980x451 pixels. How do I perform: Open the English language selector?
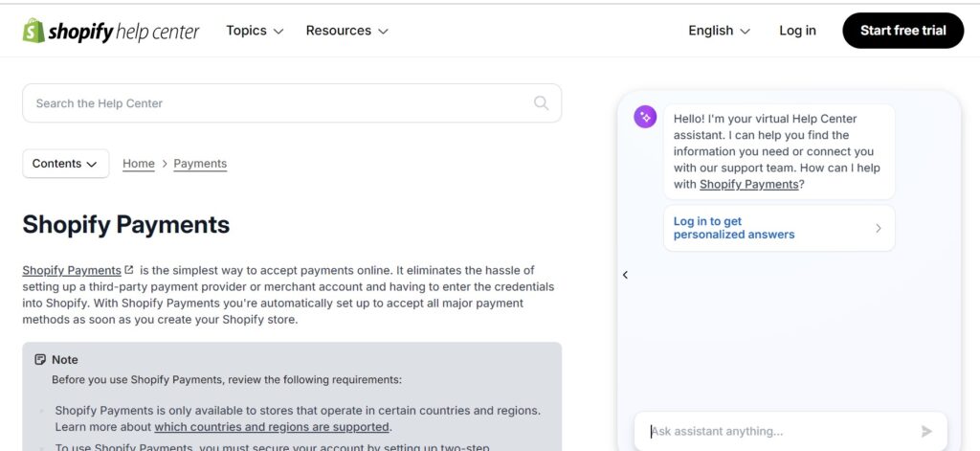click(719, 31)
